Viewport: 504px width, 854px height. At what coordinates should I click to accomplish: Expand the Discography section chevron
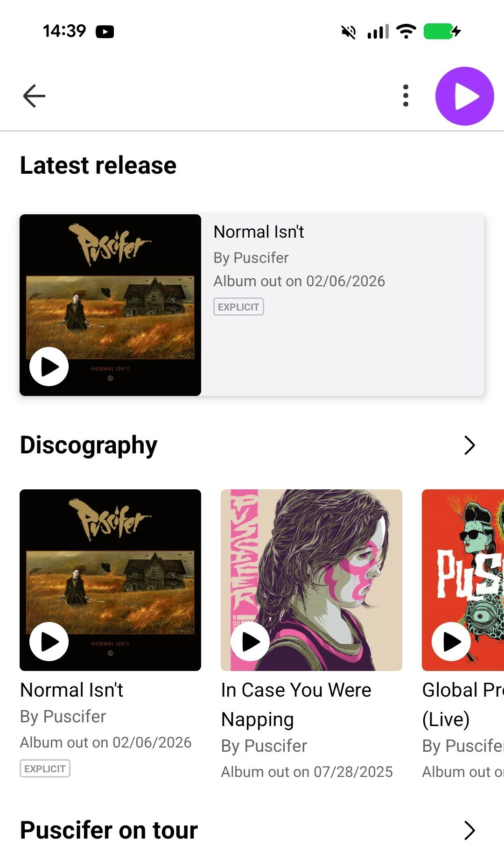469,445
